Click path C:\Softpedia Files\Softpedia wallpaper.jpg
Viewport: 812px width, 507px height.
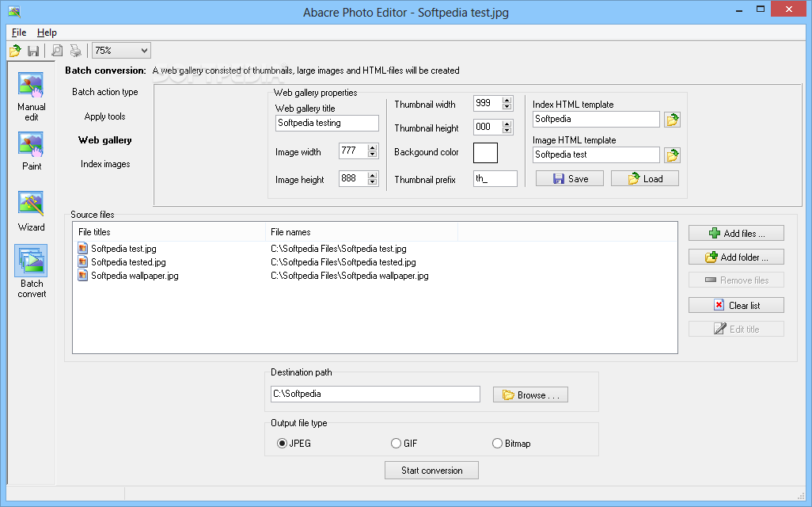coord(350,275)
